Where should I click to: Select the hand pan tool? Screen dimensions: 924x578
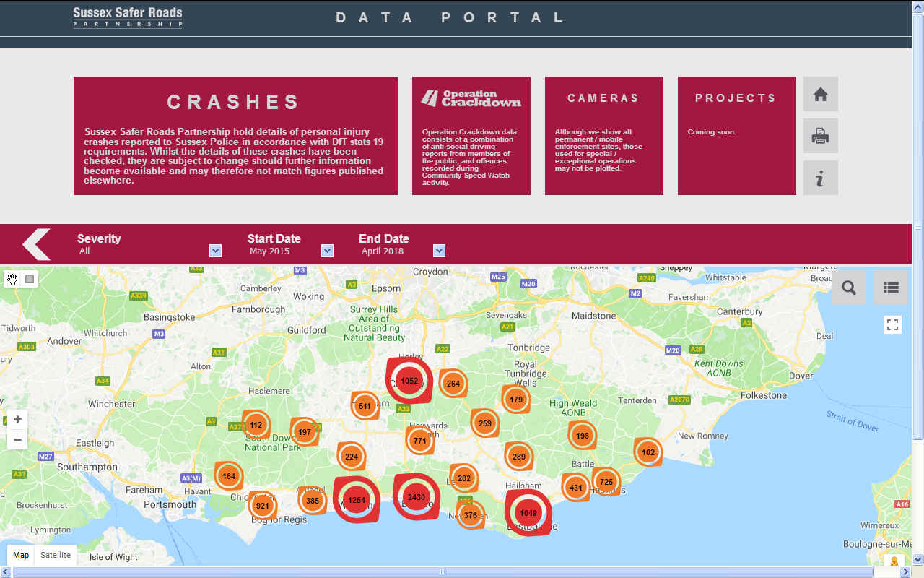tap(13, 279)
